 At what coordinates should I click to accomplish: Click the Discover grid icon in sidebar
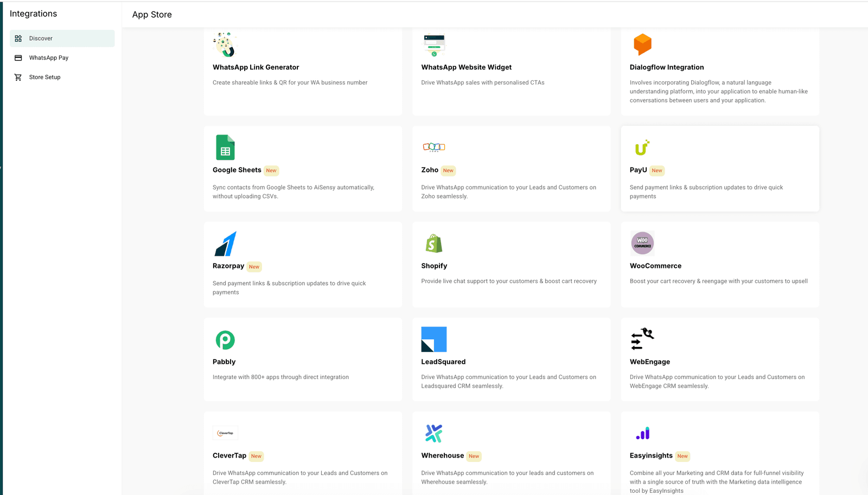click(18, 38)
